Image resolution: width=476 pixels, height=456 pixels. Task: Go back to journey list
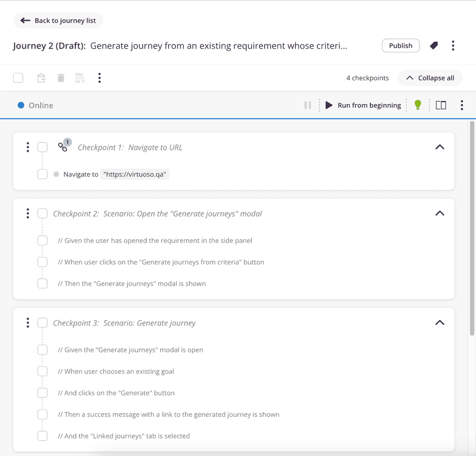[59, 21]
